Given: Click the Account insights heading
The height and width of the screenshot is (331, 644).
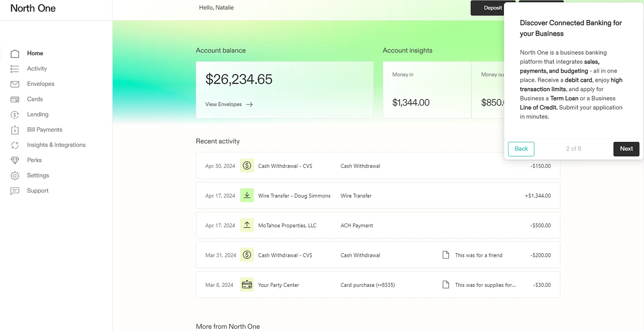Looking at the screenshot, I should (x=407, y=50).
